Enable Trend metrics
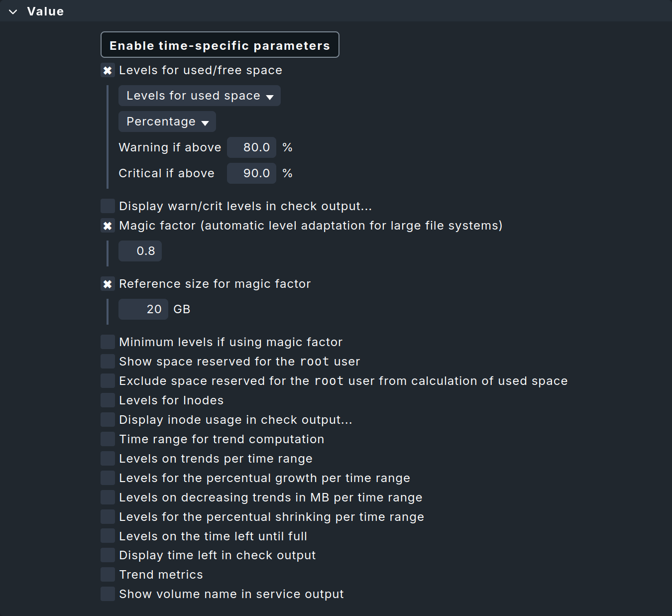 tap(108, 574)
